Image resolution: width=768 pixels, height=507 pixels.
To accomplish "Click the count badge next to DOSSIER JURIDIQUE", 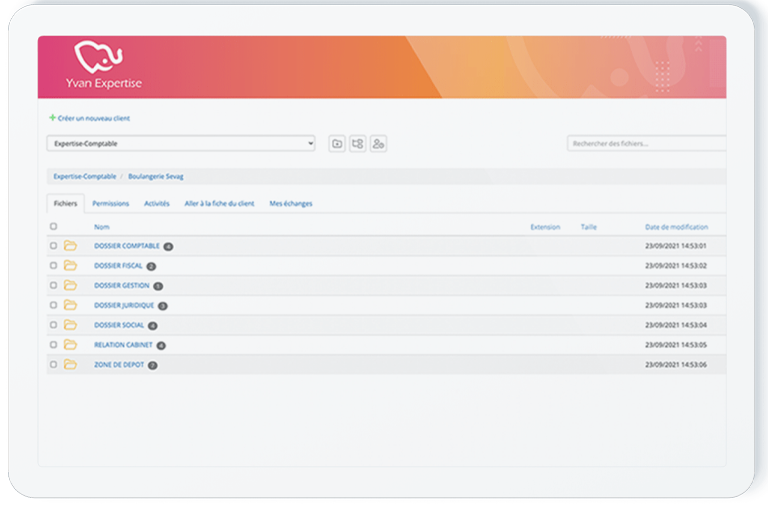I will pos(163,306).
